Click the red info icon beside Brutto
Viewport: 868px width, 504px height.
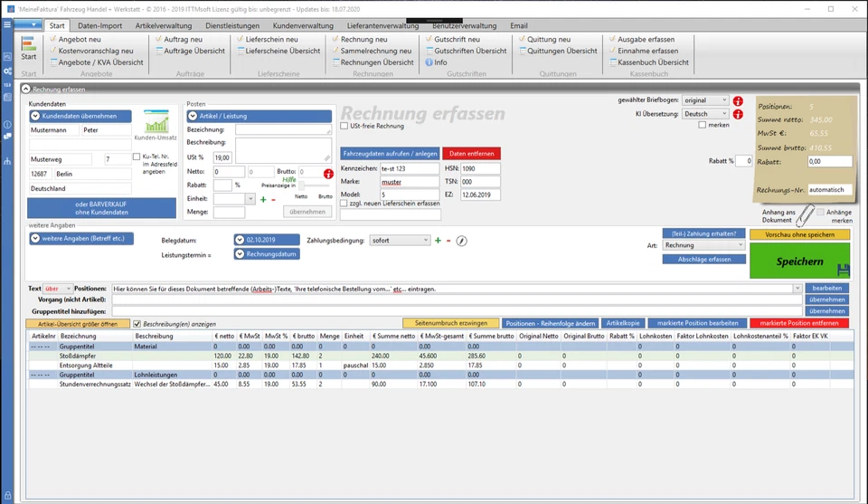click(x=328, y=172)
